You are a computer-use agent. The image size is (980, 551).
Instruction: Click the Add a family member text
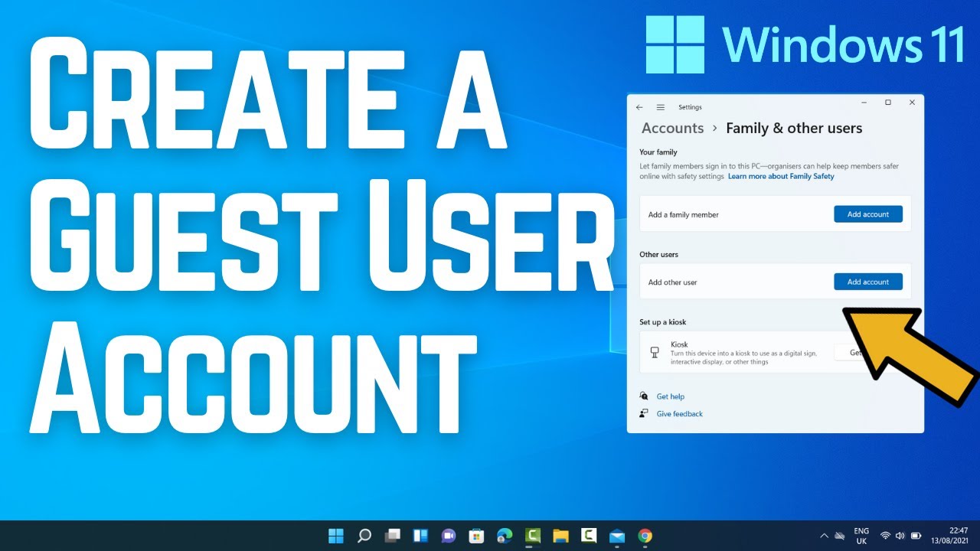pos(684,215)
